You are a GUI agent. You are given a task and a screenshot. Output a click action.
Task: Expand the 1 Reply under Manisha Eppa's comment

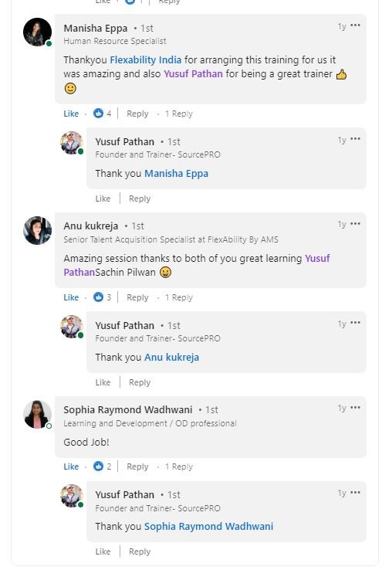179,114
